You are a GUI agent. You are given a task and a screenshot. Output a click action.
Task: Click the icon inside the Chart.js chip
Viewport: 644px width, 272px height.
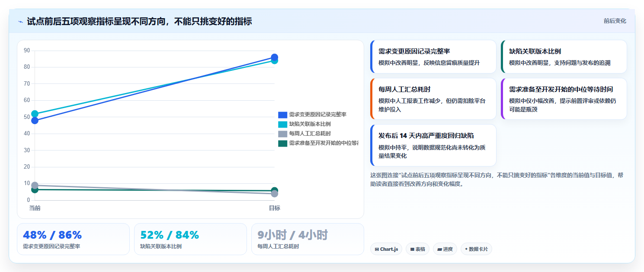coord(377,250)
